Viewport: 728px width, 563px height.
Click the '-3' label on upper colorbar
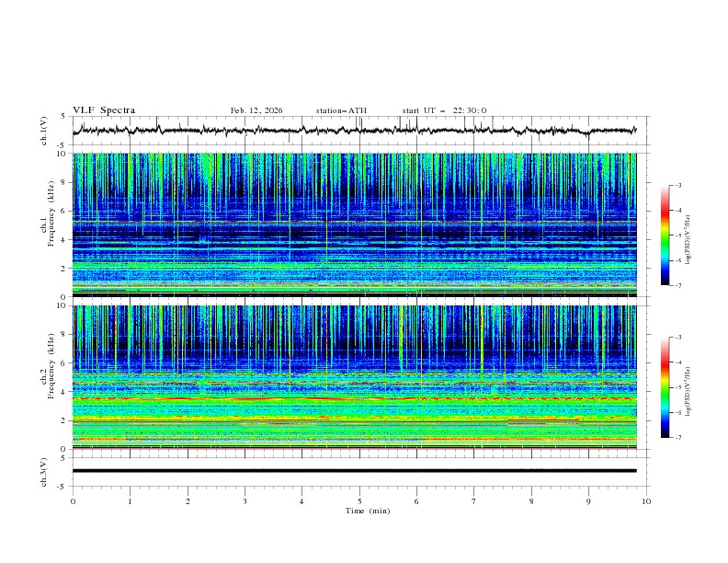pyautogui.click(x=677, y=185)
